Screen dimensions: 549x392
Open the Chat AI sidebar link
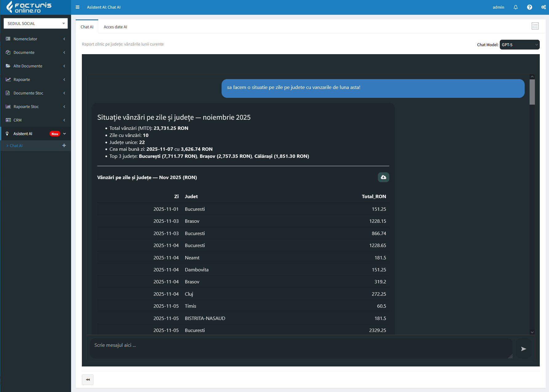[x=16, y=146]
